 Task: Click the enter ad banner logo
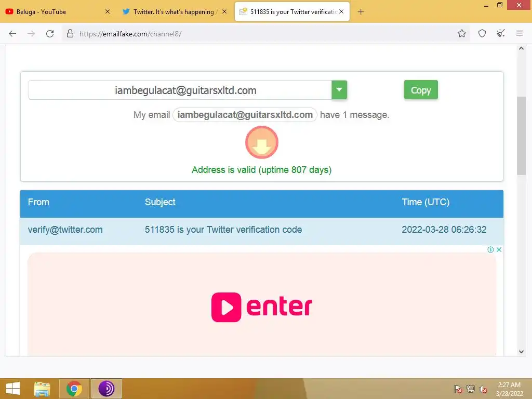pos(262,307)
